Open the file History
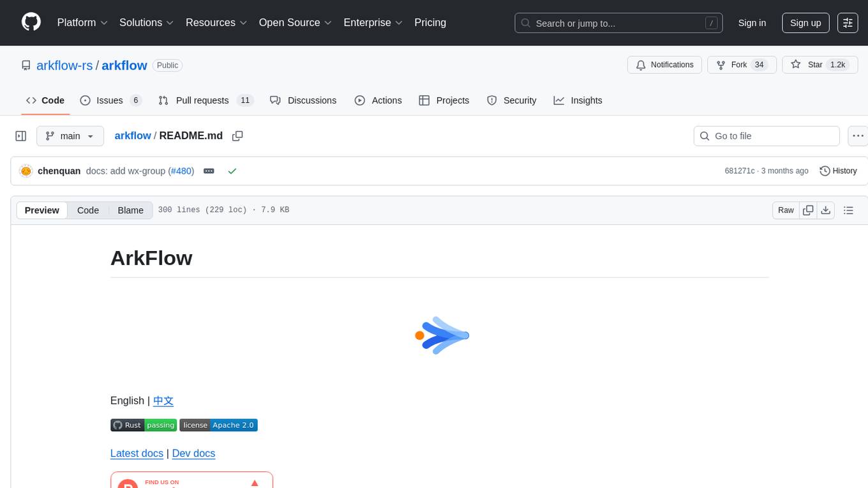868x488 pixels. pyautogui.click(x=838, y=171)
